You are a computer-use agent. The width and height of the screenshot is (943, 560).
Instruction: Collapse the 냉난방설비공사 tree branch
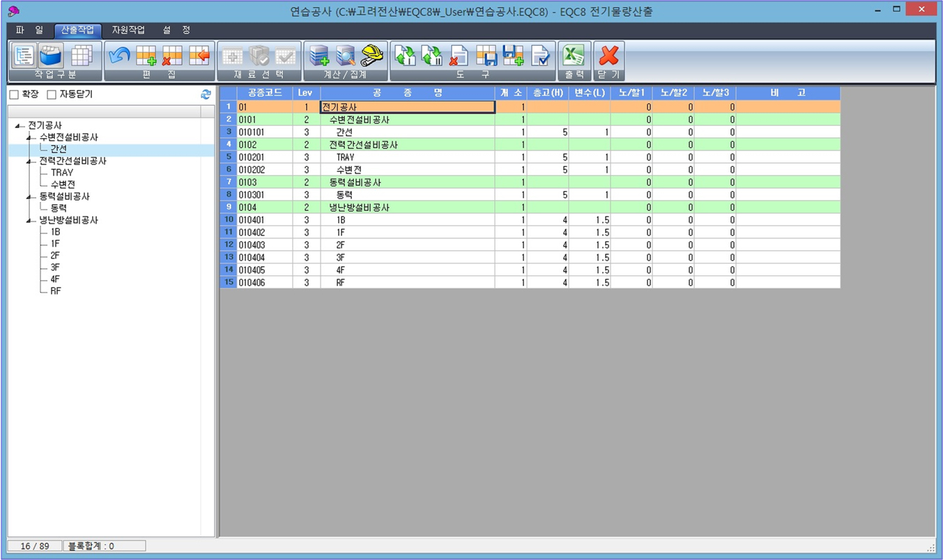(29, 221)
